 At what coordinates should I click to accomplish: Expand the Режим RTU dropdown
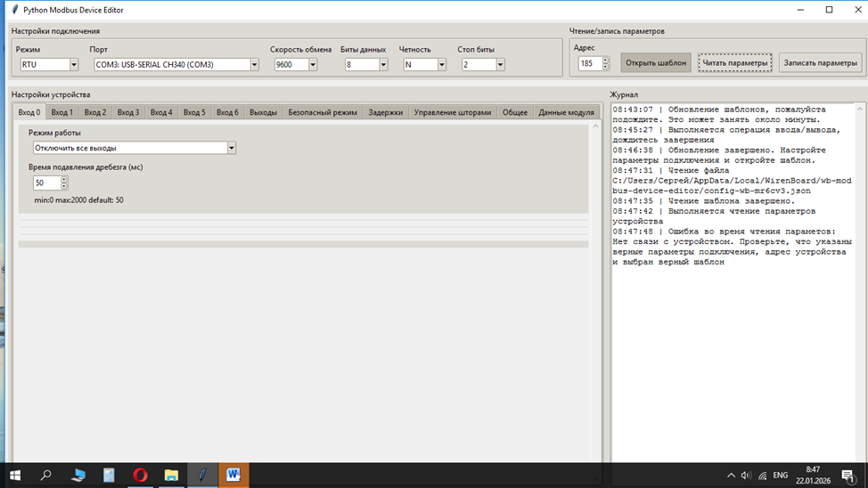74,65
